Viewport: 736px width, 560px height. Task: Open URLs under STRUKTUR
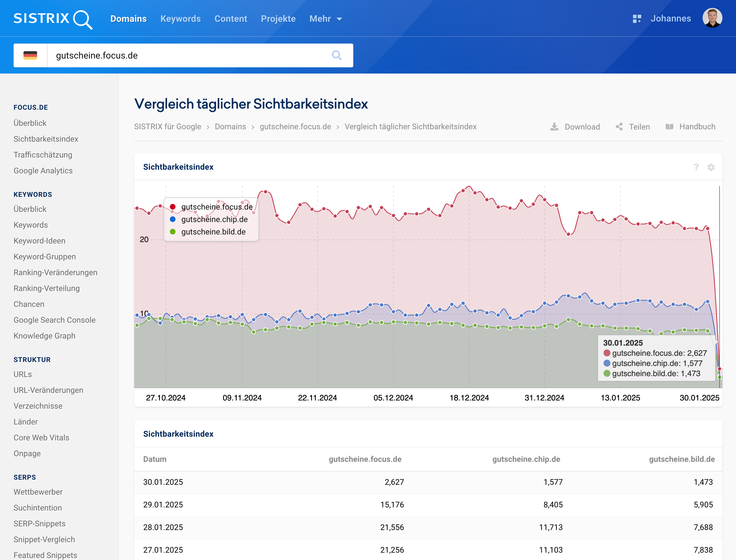pos(23,374)
